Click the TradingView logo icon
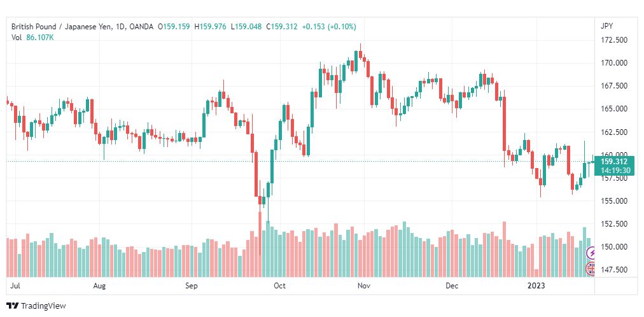 click(12, 306)
